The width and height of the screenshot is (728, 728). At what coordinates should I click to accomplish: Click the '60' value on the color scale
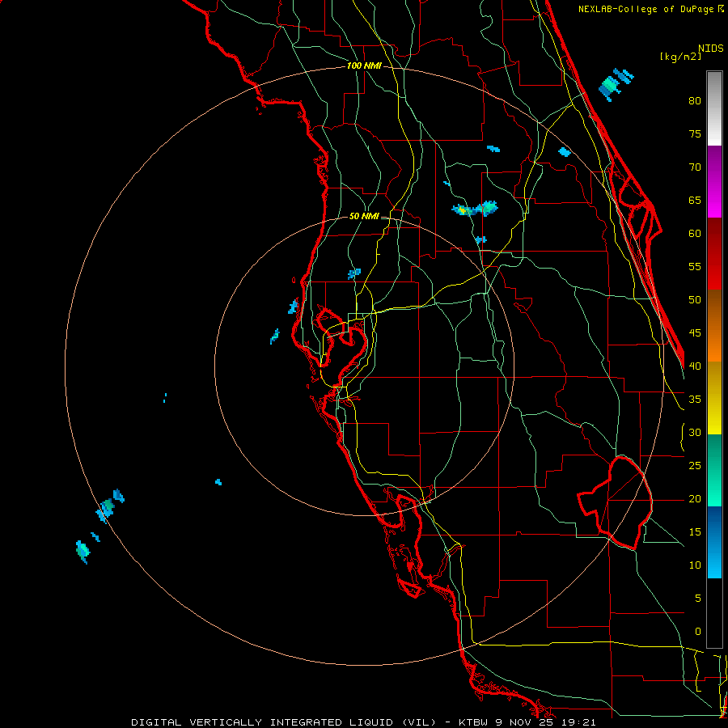click(695, 234)
